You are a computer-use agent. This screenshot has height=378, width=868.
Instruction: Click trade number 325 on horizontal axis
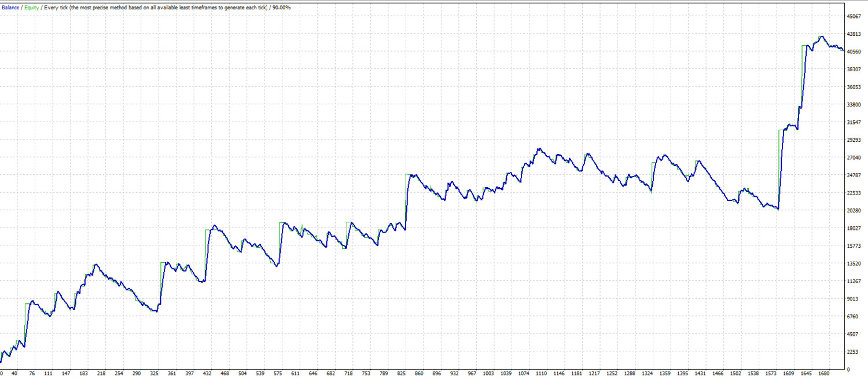coord(154,374)
